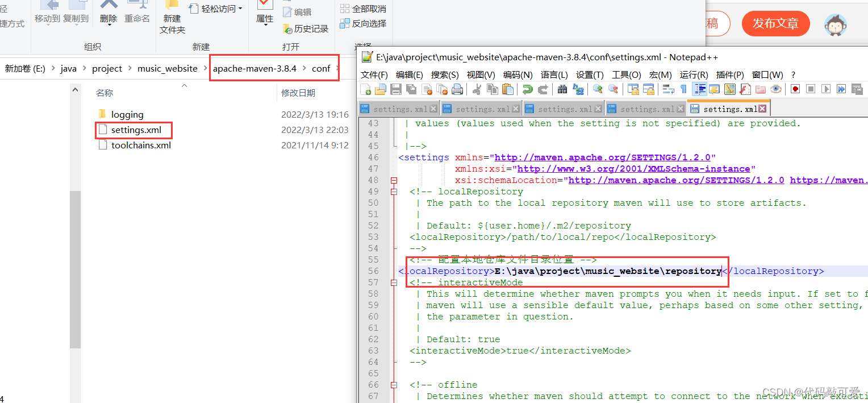Open the User Defined Language dialog icon
Viewport: 868px width, 403px height.
point(715,89)
